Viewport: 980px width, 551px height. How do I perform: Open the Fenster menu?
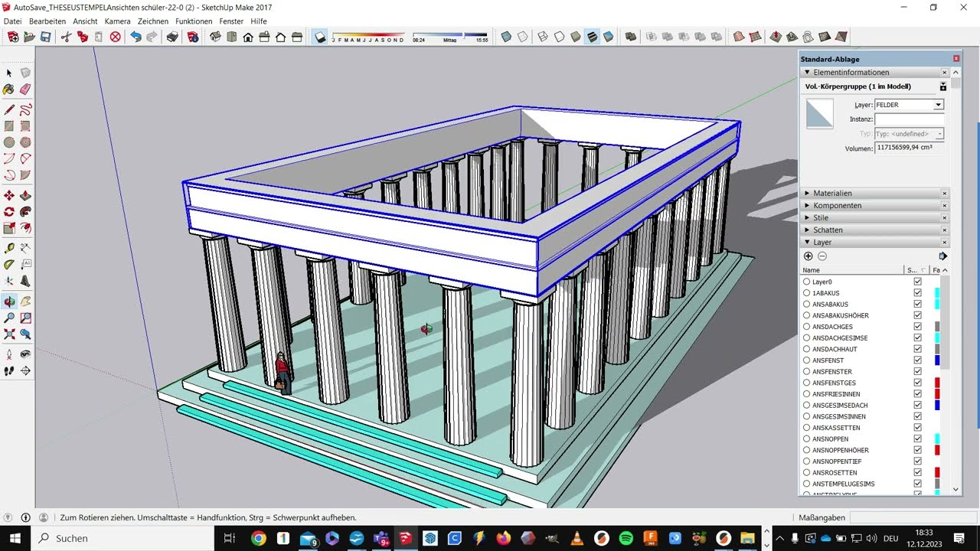tap(231, 21)
